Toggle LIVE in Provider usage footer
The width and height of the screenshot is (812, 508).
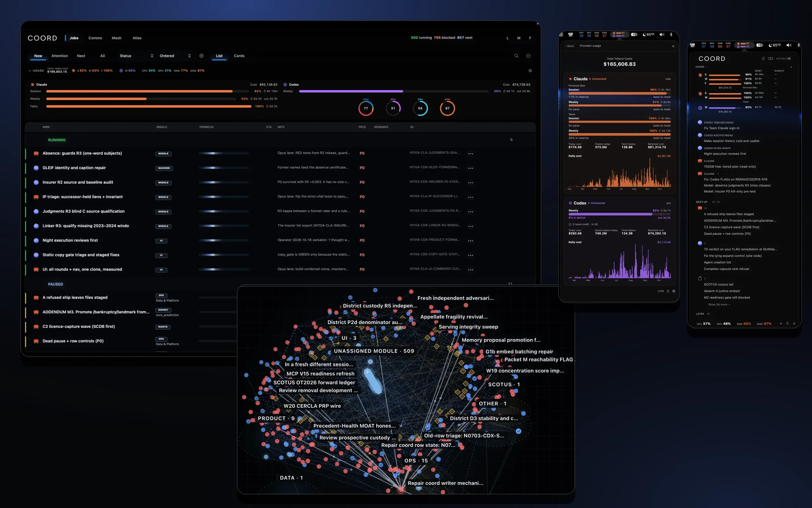tap(661, 291)
